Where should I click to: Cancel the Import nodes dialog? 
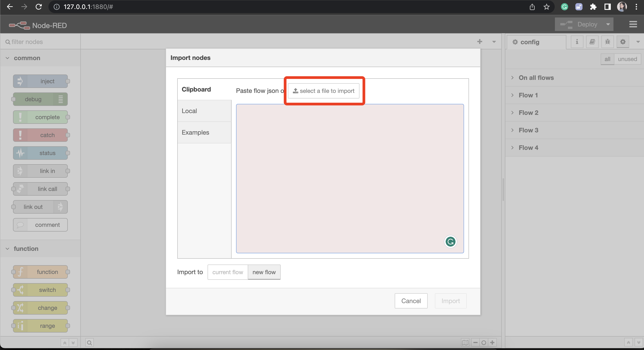pyautogui.click(x=411, y=301)
